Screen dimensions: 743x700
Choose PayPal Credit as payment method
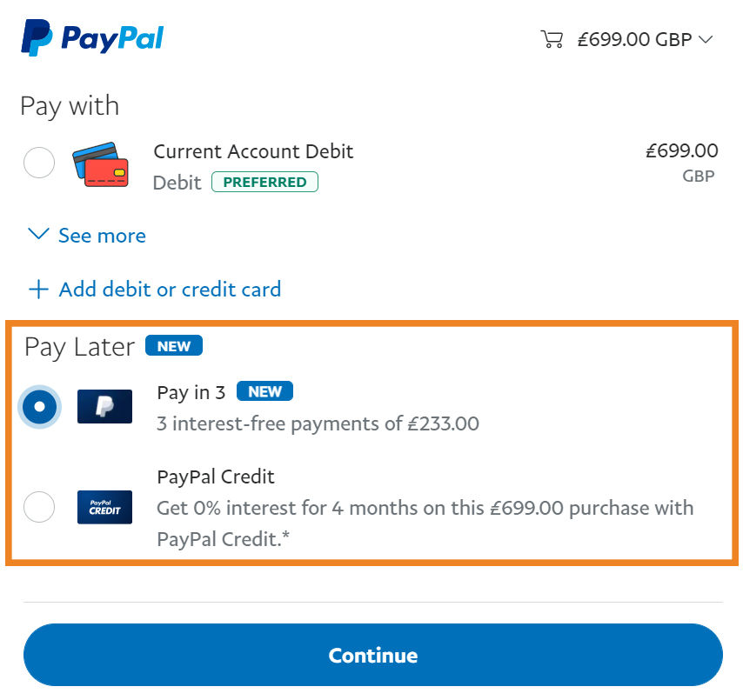pos(38,507)
